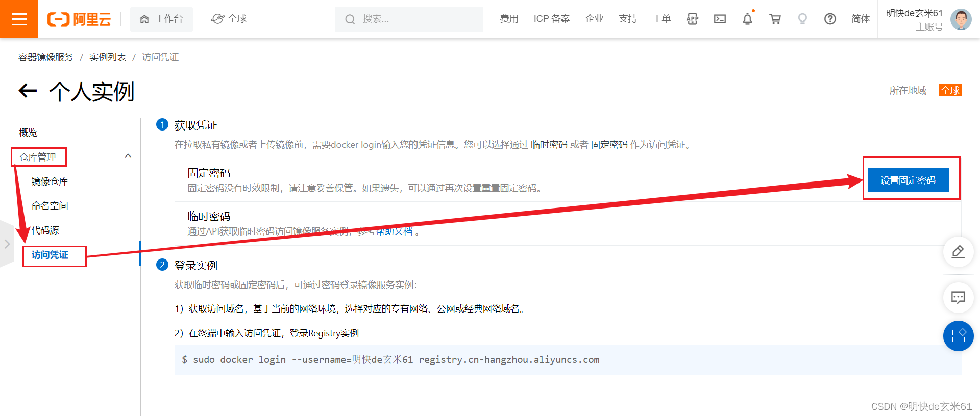This screenshot has width=980, height=416.
Task: Click the orange 全球 region tag
Action: pyautogui.click(x=950, y=90)
